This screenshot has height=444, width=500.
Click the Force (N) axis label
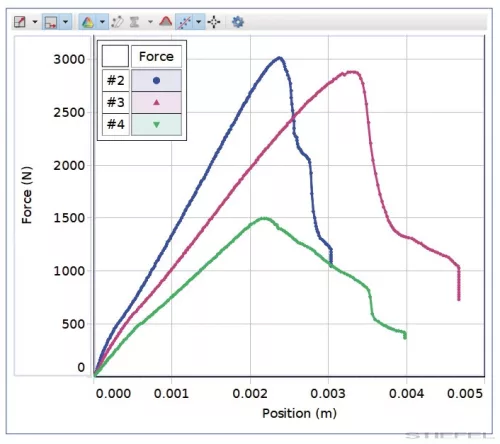coord(27,195)
